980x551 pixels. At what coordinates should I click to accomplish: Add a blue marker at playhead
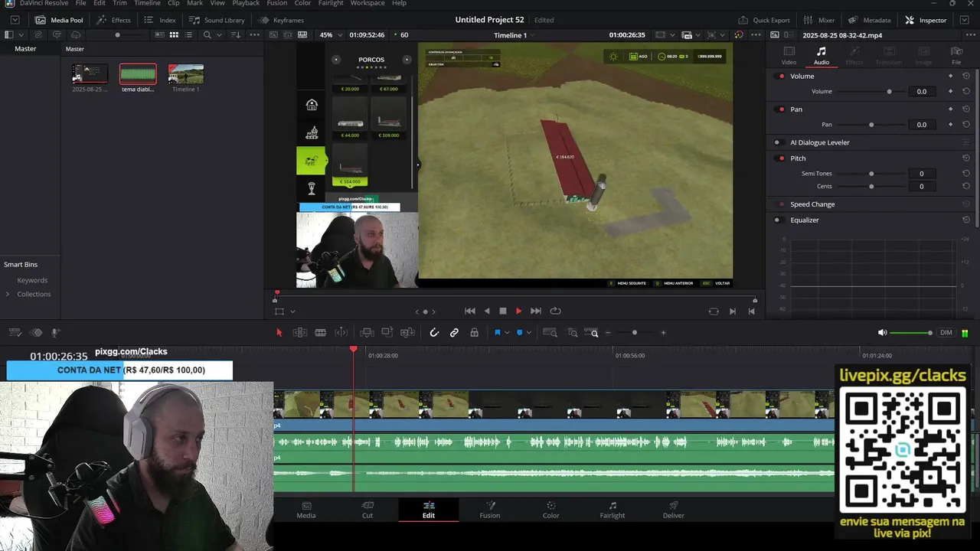pyautogui.click(x=520, y=333)
